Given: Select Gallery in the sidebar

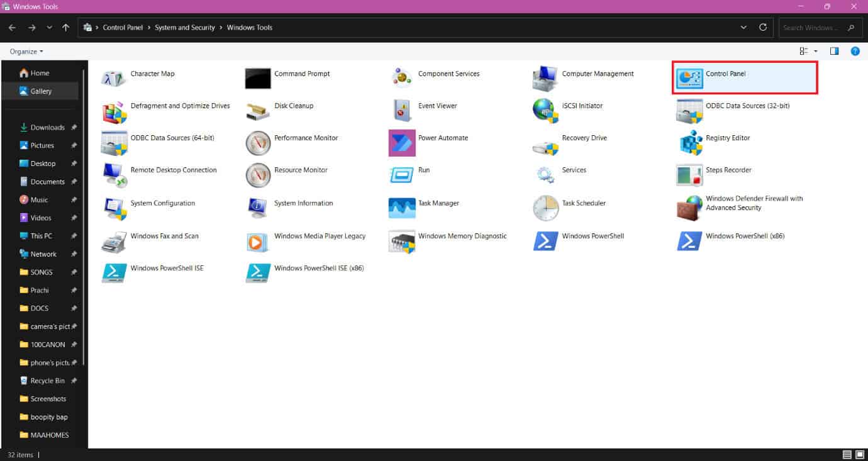Looking at the screenshot, I should pos(40,91).
